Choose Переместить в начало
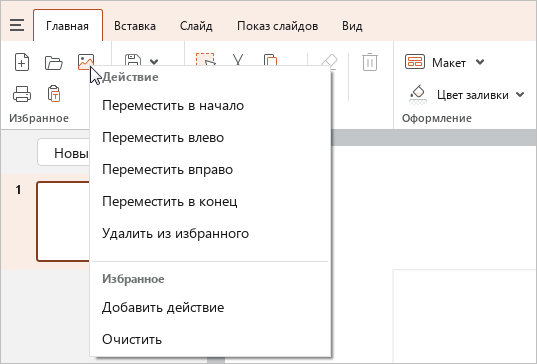Image resolution: width=537 pixels, height=364 pixels. coord(210,105)
